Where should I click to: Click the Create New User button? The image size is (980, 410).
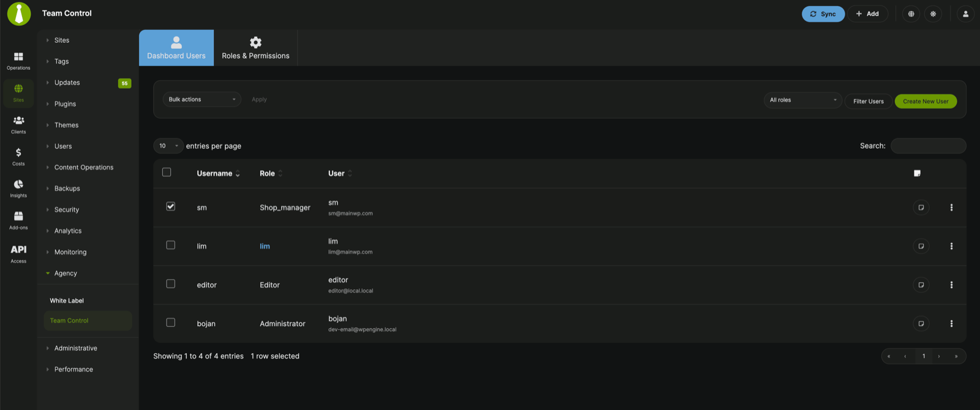pos(925,101)
